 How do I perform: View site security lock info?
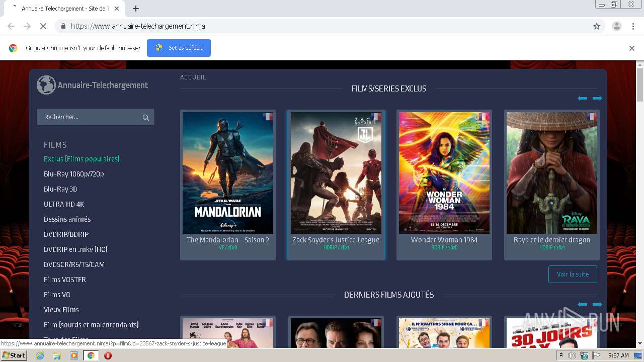click(x=63, y=26)
